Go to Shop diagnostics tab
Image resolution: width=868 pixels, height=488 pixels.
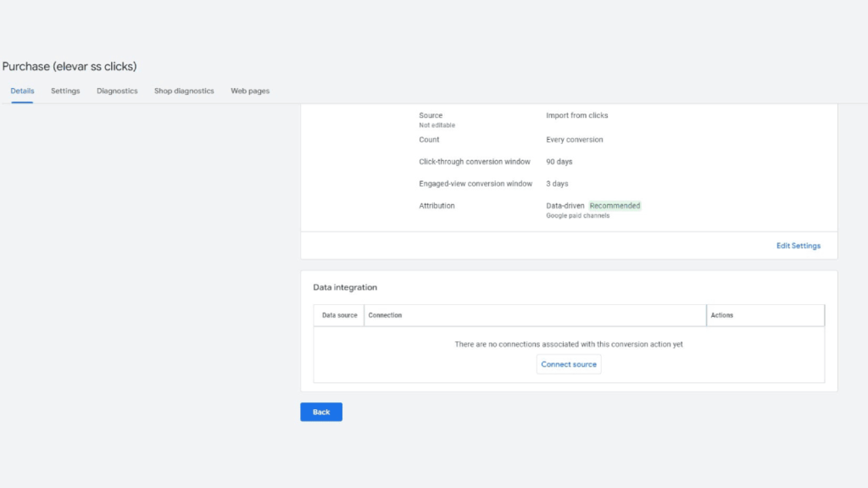pyautogui.click(x=184, y=91)
